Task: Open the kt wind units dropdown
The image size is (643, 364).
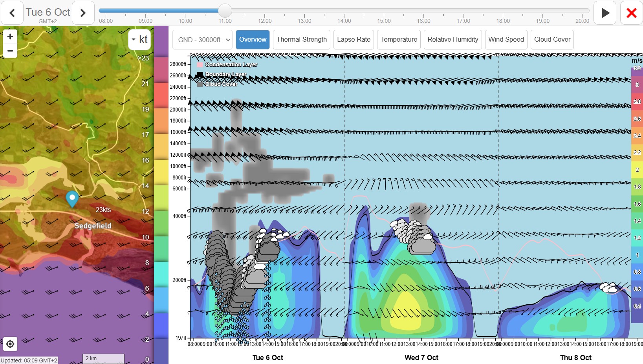Action: coord(139,39)
